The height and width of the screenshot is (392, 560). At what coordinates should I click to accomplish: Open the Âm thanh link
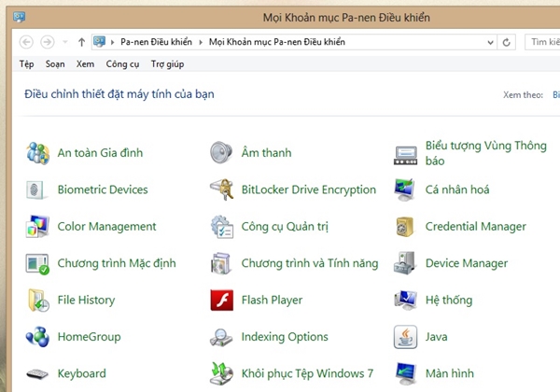(266, 152)
